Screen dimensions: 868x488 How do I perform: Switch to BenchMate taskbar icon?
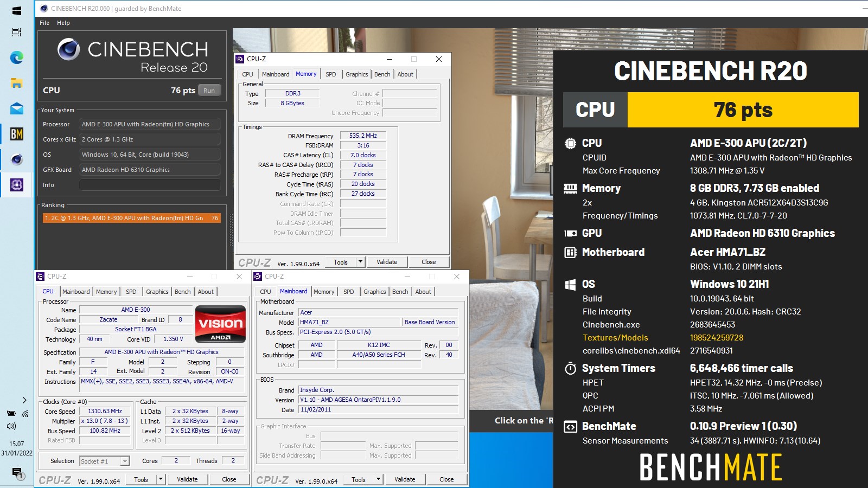point(16,133)
